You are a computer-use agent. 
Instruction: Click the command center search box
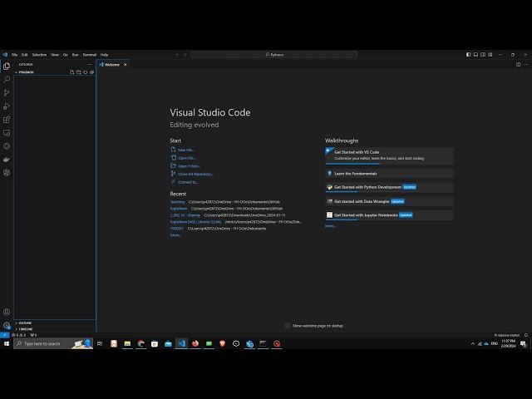click(x=273, y=55)
